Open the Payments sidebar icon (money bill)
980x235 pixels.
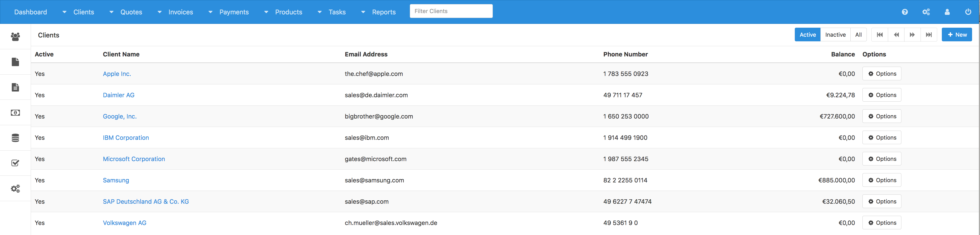(15, 112)
